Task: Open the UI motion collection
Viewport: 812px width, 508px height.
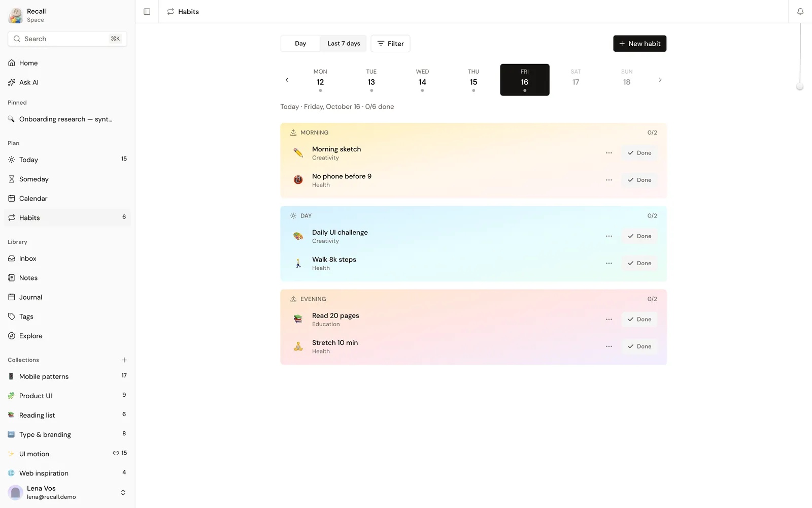Action: point(67,454)
